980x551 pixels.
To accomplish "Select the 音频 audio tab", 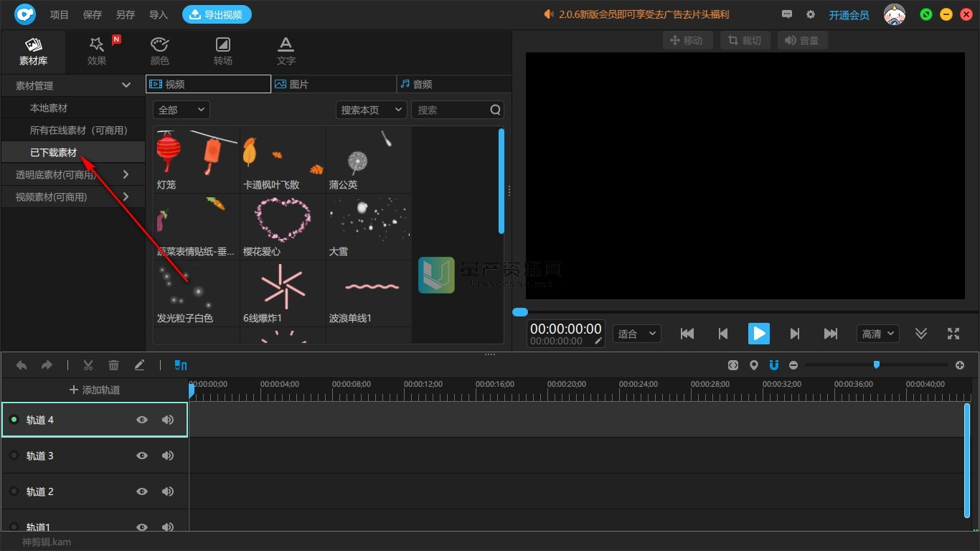I will tap(453, 84).
